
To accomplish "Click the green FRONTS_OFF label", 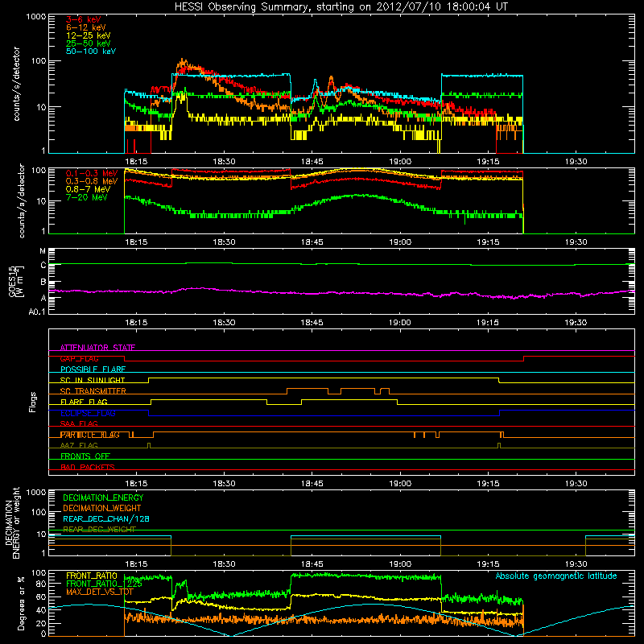I will coord(85,456).
